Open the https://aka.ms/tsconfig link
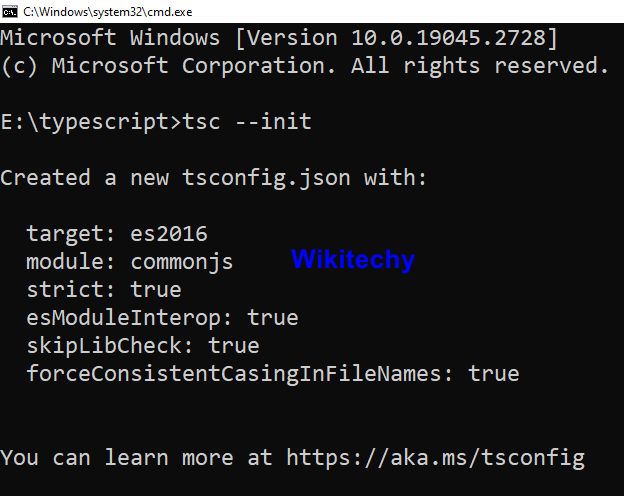The width and height of the screenshot is (624, 496). click(435, 458)
